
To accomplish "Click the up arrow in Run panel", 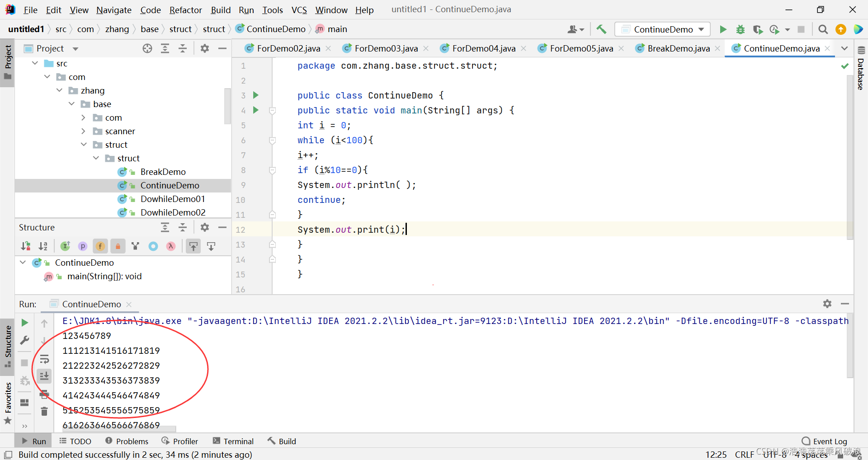I will click(44, 323).
